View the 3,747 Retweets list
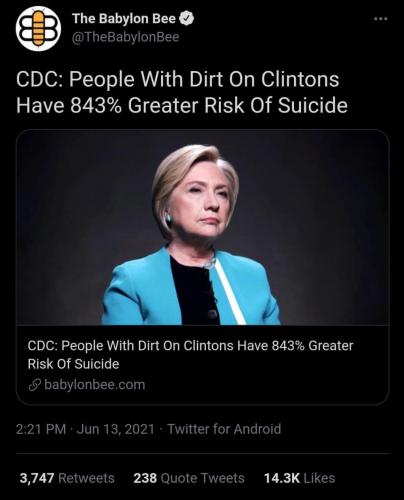404x500 pixels. [x=67, y=478]
